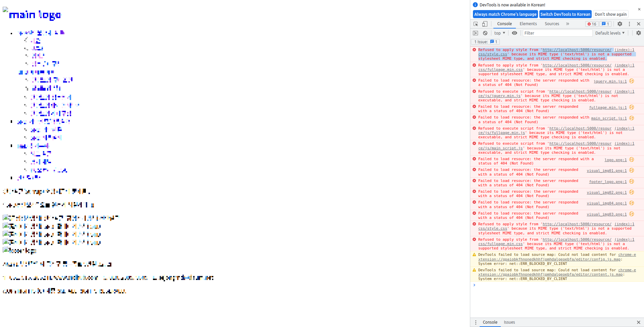This screenshot has height=327, width=644.
Task: Click Always match Chrome's language
Action: pyautogui.click(x=505, y=14)
